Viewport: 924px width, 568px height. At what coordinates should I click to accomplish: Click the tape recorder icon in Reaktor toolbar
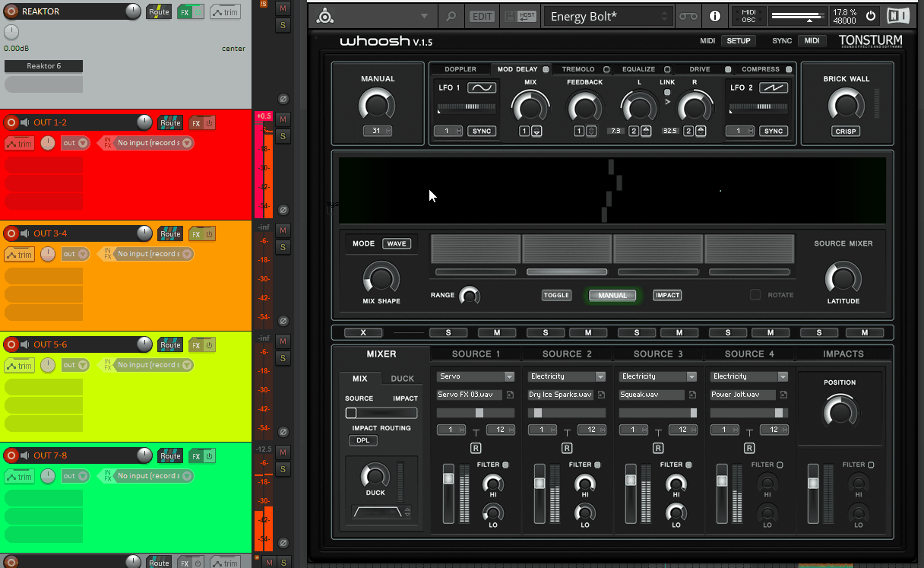coord(688,16)
